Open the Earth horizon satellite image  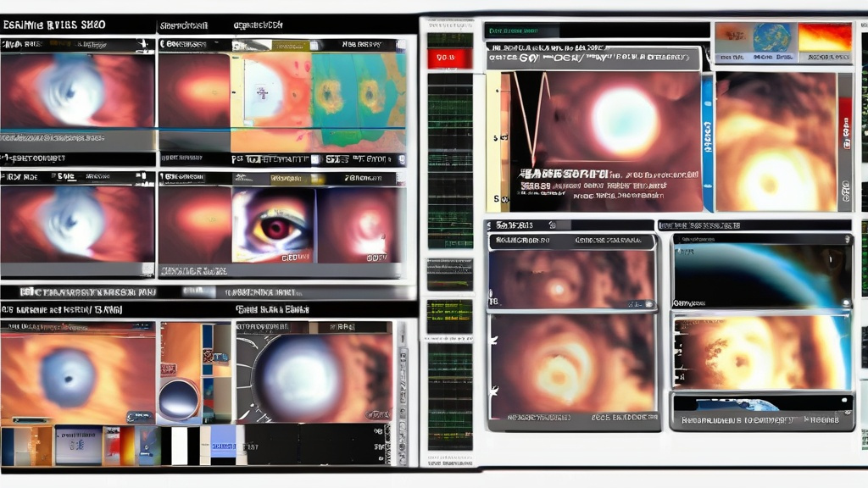(761, 271)
